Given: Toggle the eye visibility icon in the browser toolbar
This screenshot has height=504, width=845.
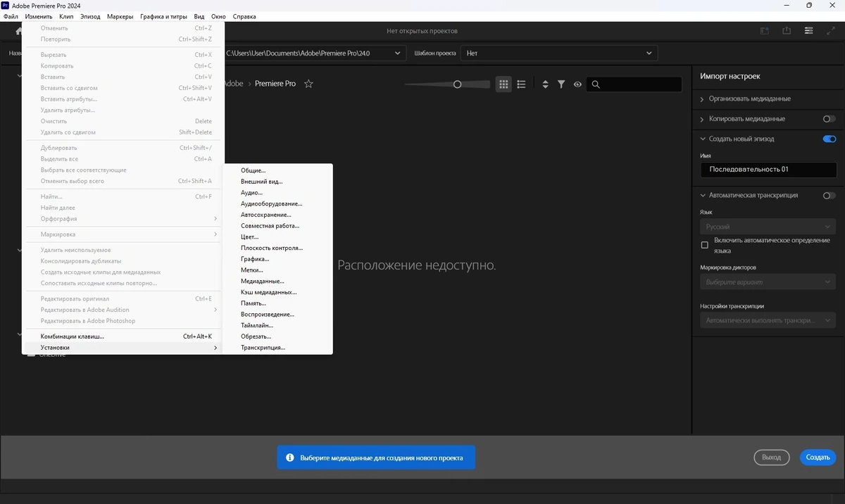Looking at the screenshot, I should [577, 84].
